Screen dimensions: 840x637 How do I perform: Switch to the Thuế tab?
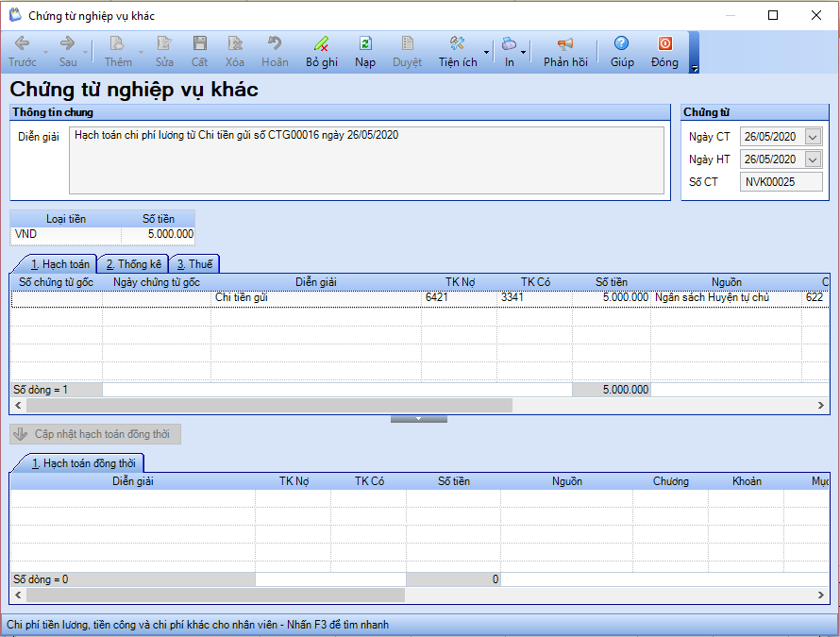pyautogui.click(x=194, y=264)
